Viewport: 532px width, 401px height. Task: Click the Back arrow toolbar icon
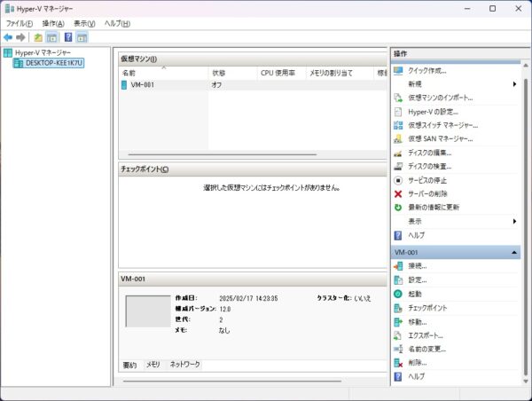coord(8,37)
